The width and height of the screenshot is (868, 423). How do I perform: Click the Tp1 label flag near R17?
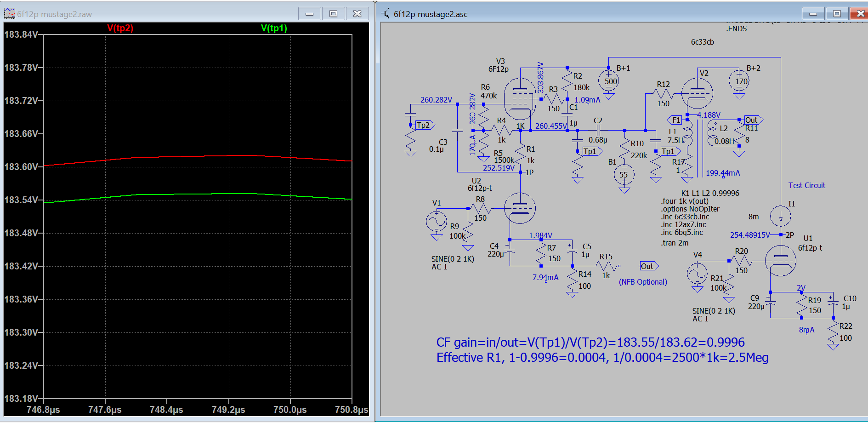(670, 151)
